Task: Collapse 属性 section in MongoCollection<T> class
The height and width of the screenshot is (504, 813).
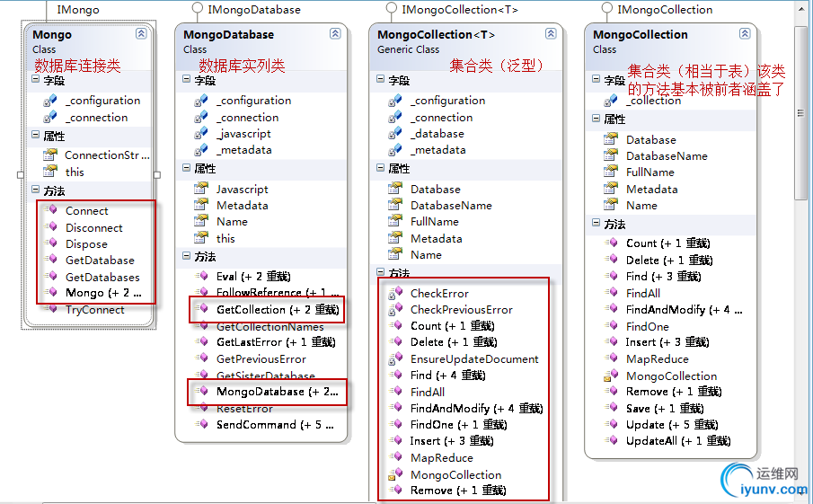Action: 381,167
